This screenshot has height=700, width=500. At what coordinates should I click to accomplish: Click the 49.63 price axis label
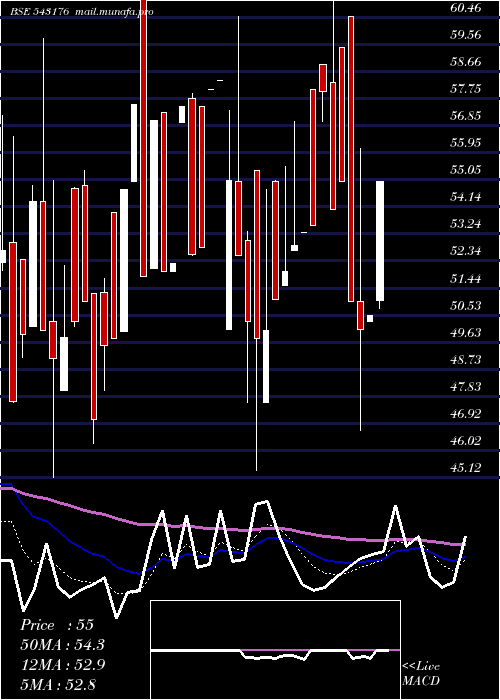click(466, 333)
